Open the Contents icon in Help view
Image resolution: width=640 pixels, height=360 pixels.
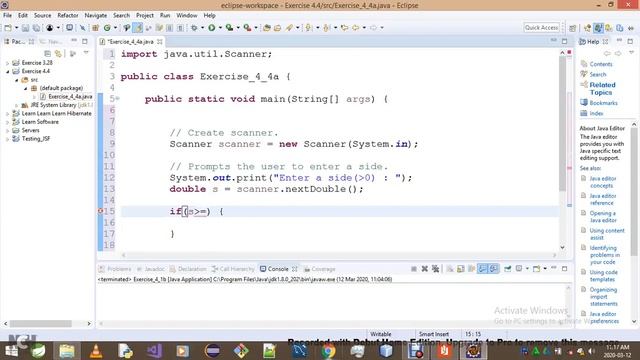[x=584, y=64]
